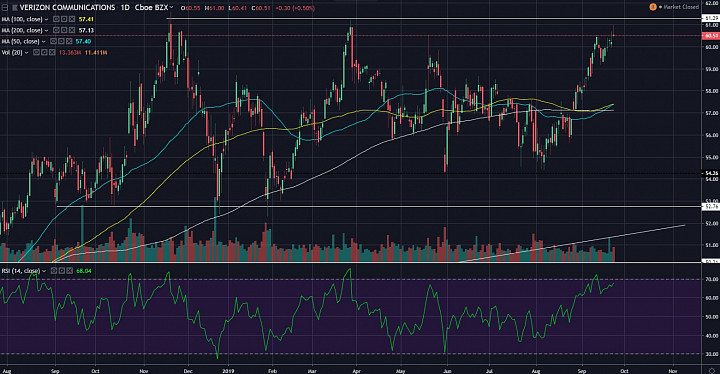The image size is (720, 374).
Task: Click the Mar label on time axis
Action: [x=312, y=370]
